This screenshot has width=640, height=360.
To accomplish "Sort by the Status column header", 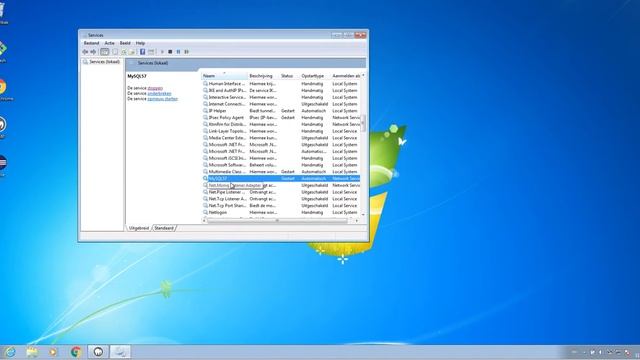I will [x=289, y=76].
